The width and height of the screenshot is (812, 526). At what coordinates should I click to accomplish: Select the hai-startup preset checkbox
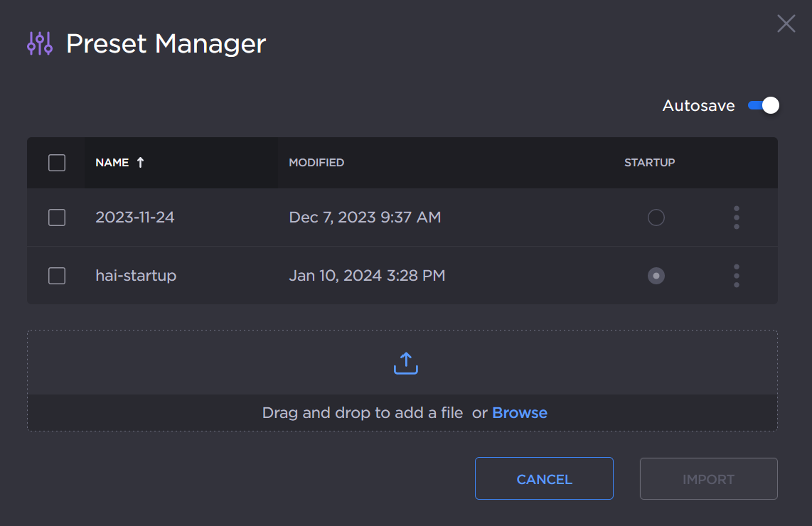(x=57, y=276)
